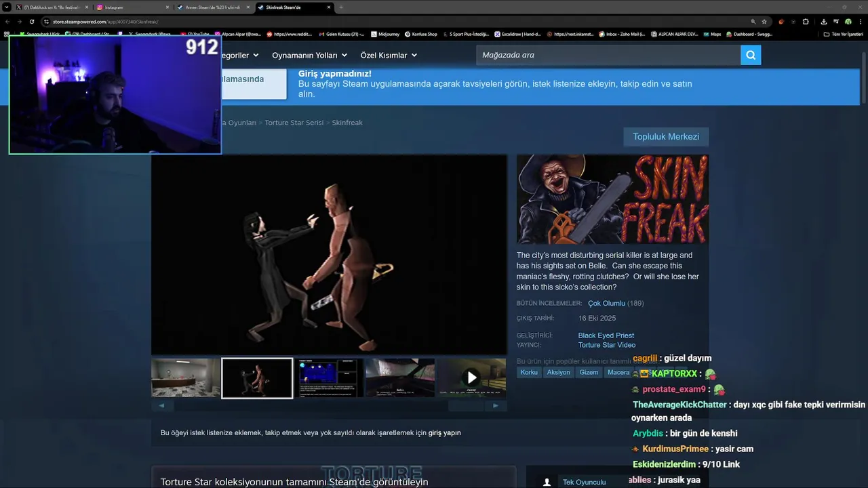Switch to the Instagram browser tab
Screen dimensions: 868x488
[132, 7]
